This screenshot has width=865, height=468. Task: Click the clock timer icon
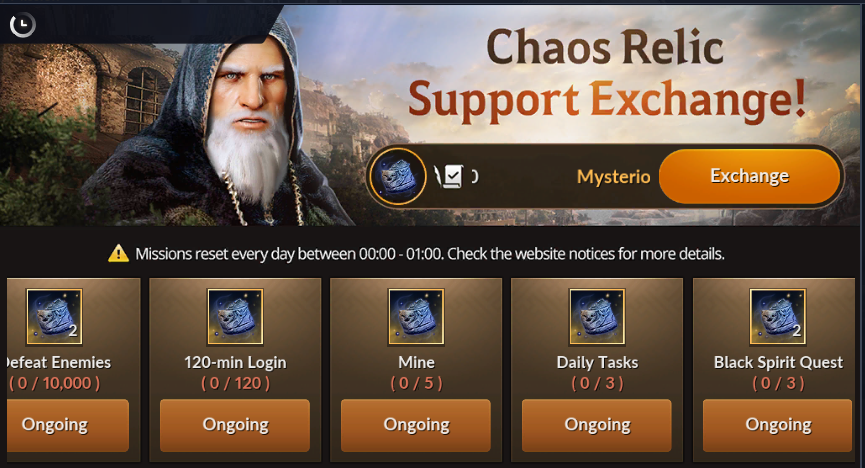tap(23, 25)
